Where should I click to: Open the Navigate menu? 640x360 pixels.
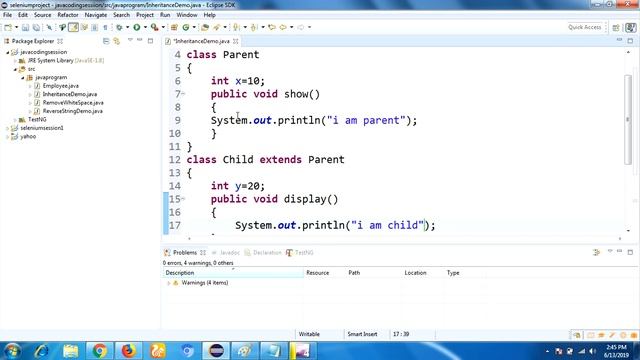tap(96, 15)
